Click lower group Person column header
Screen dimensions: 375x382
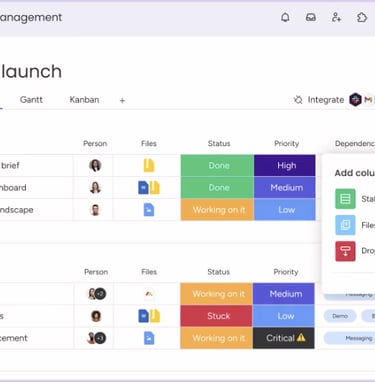pos(96,272)
